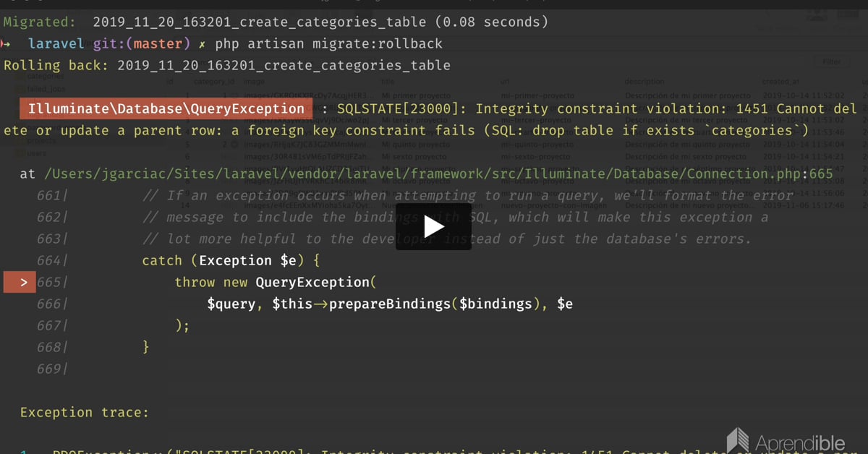Click 'throw new QueryException(' code line
Viewport: 868px width, 454px height.
tap(276, 283)
